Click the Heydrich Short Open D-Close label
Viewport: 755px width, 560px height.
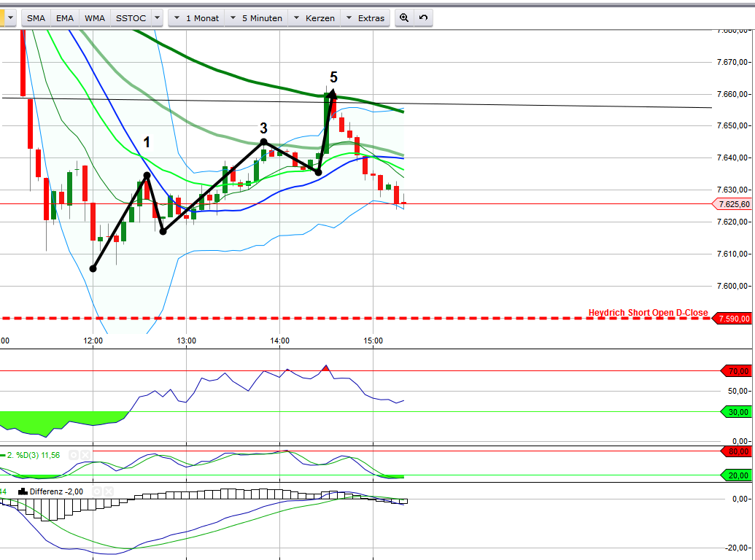click(648, 312)
